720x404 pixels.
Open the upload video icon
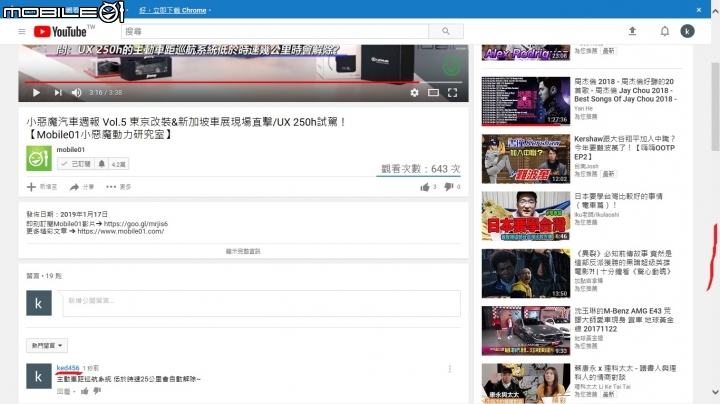click(x=632, y=31)
